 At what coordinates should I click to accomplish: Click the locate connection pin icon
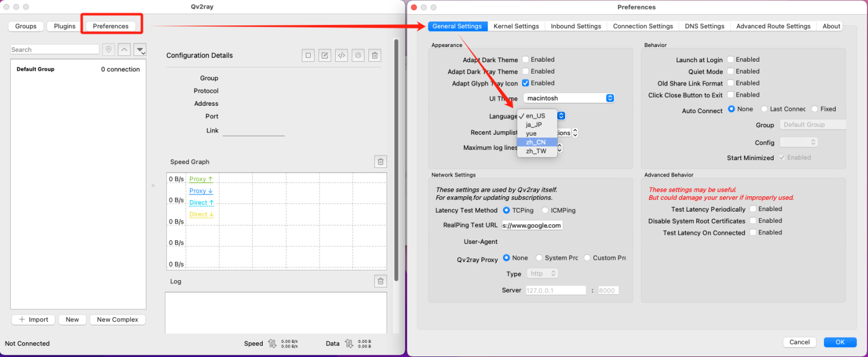[x=109, y=50]
